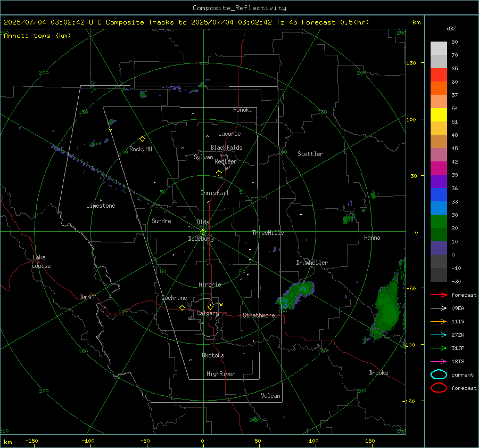Click the Airdrie label

coord(210,284)
